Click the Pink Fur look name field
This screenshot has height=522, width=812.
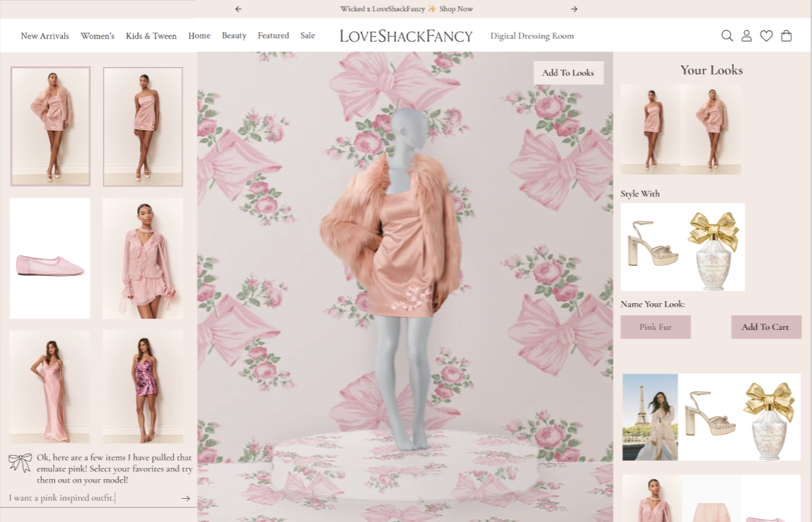click(x=656, y=327)
